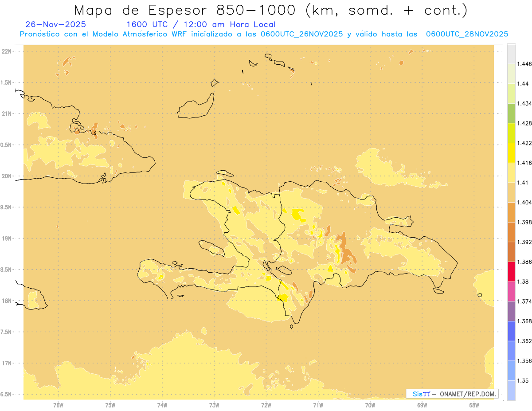Image resolution: width=532 pixels, height=411 pixels.
Task: Click the '18N' latitude label
Action: [x=6, y=301]
